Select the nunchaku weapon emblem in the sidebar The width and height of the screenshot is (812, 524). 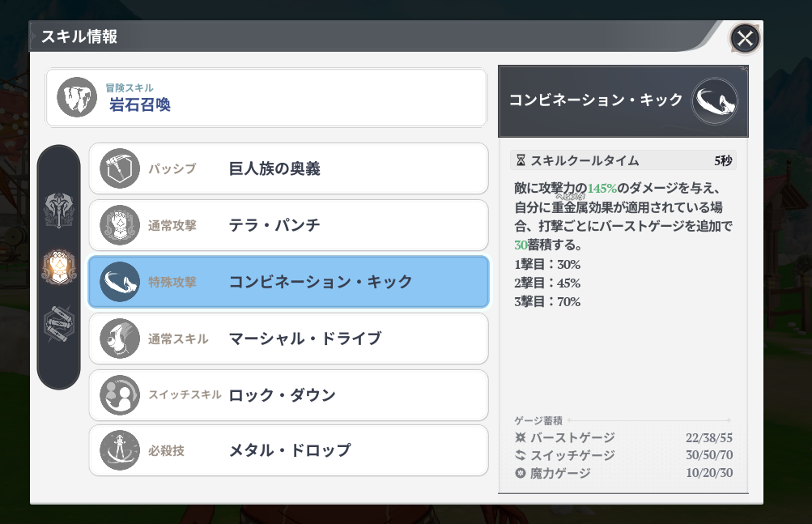point(59,326)
